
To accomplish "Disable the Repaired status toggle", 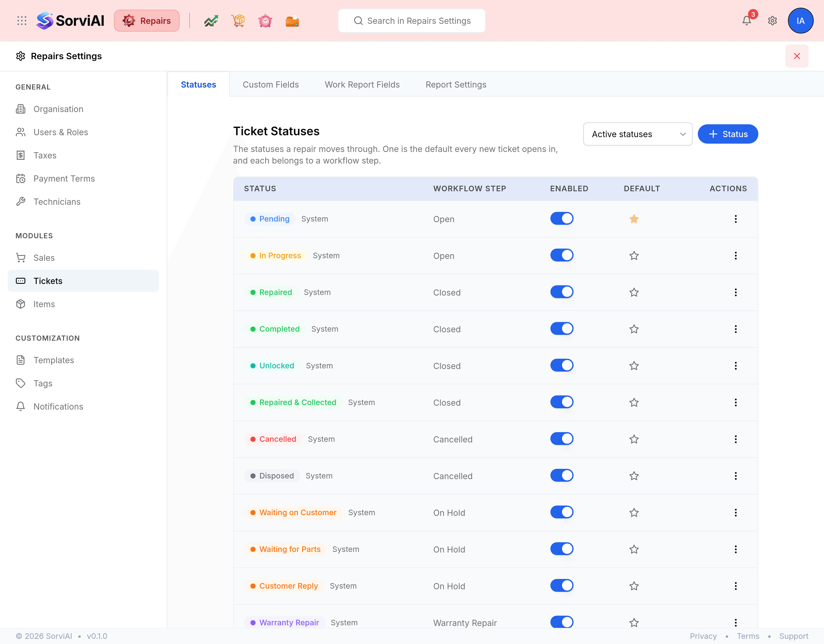I will [562, 292].
